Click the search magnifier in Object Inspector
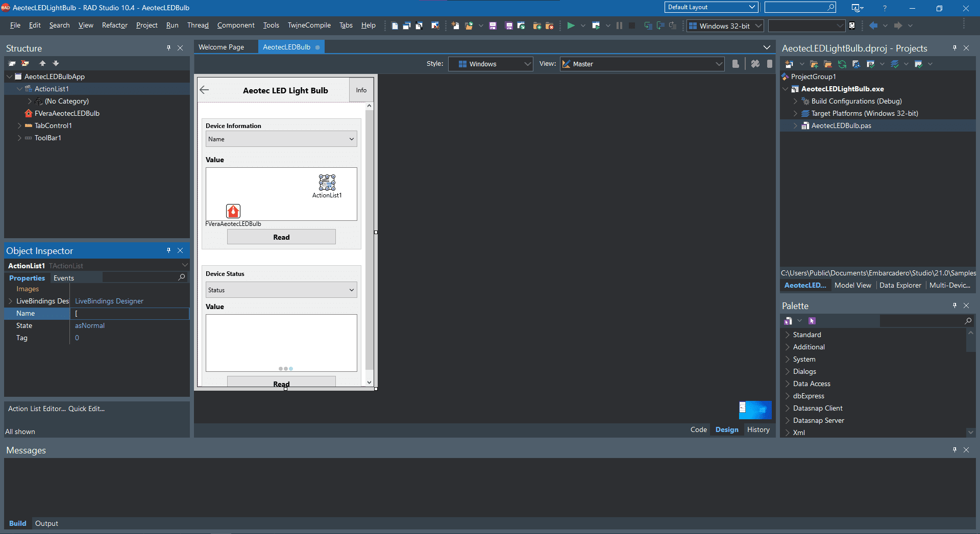 click(x=182, y=277)
